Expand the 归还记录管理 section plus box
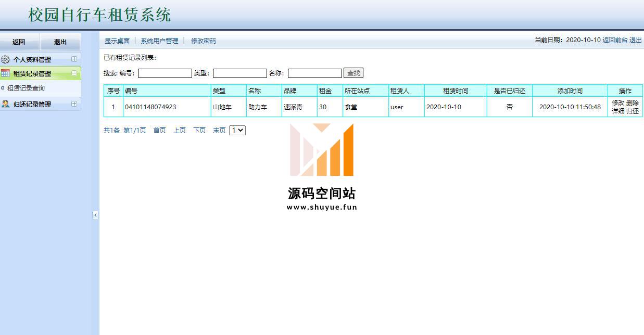The height and width of the screenshot is (335, 644). [x=74, y=104]
